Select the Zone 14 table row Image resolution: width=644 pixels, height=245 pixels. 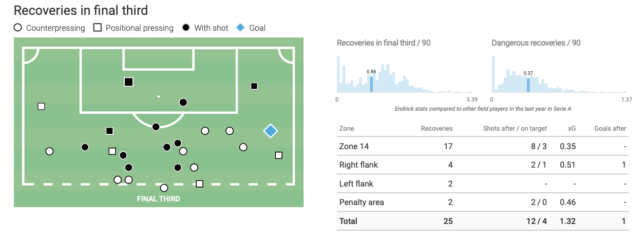[482, 147]
